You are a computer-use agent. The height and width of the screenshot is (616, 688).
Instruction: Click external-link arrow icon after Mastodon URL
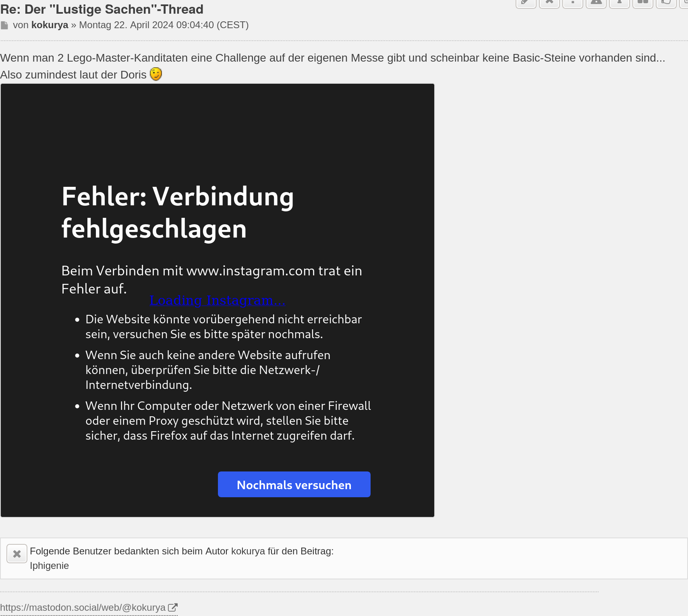coord(173,608)
